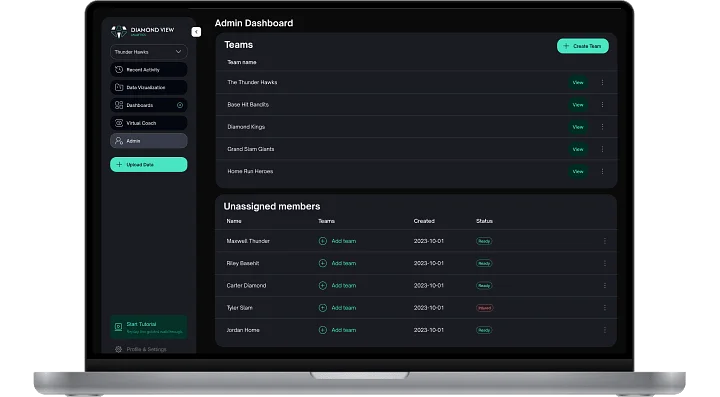Click the Dashboards grid icon
The width and height of the screenshot is (720, 397).
point(119,105)
